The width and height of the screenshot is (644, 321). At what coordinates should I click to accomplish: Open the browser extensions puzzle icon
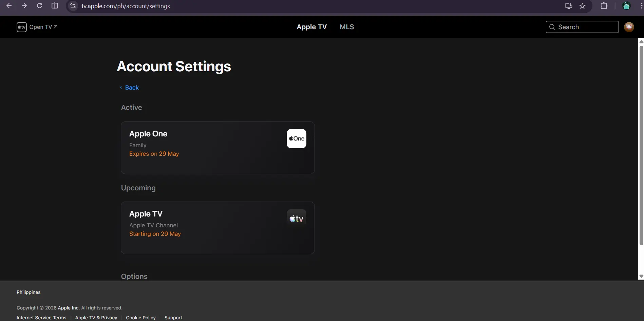click(x=604, y=6)
